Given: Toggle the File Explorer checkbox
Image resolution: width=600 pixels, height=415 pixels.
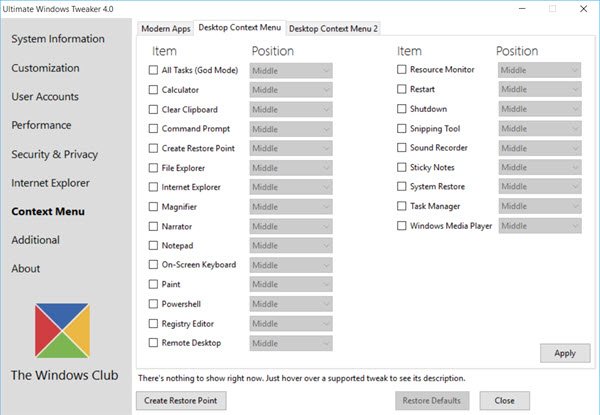Looking at the screenshot, I should 153,168.
